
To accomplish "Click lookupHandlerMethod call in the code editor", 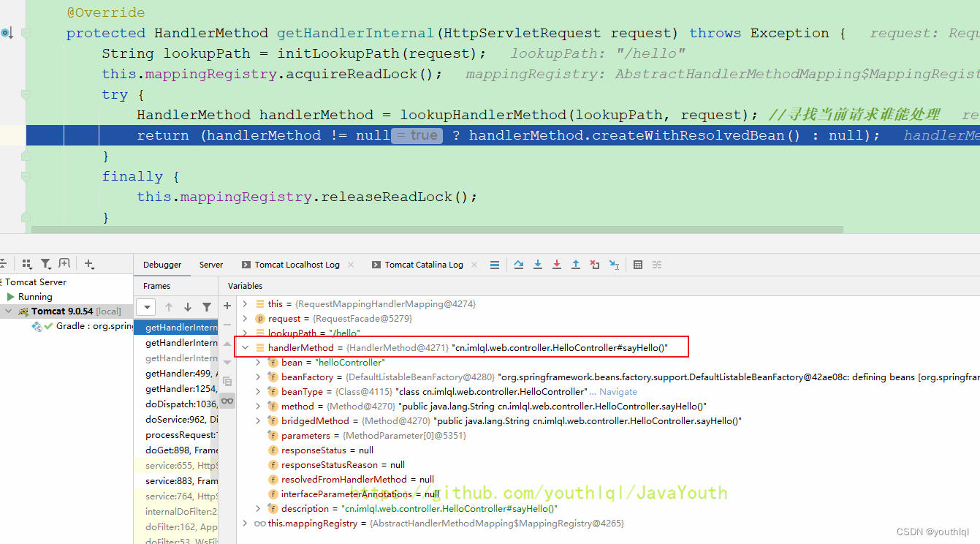I will 483,115.
